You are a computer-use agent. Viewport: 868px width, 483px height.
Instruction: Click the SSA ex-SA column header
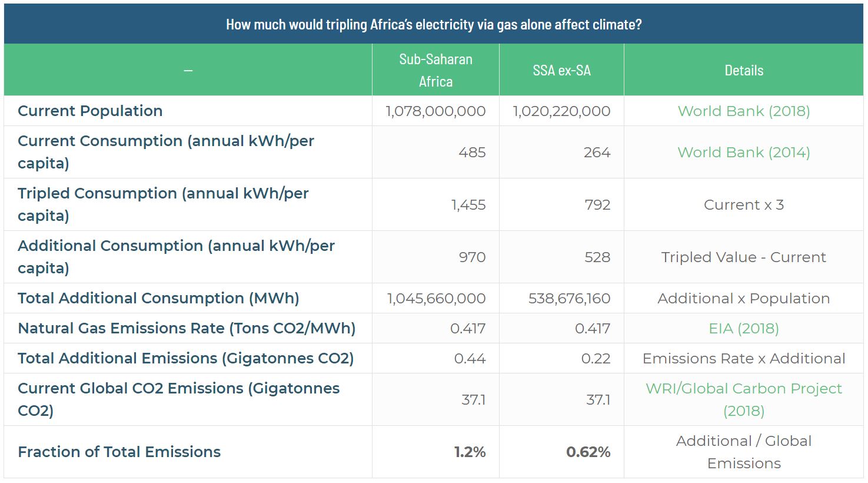click(561, 71)
